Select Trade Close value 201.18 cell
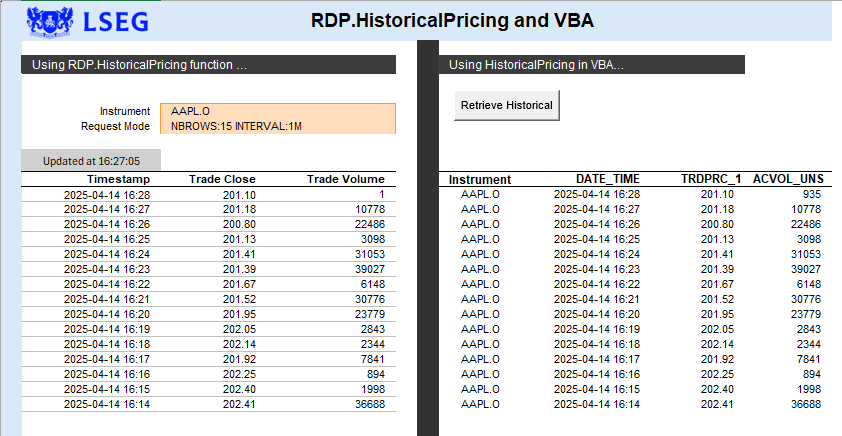This screenshot has height=436, width=842. tap(239, 209)
